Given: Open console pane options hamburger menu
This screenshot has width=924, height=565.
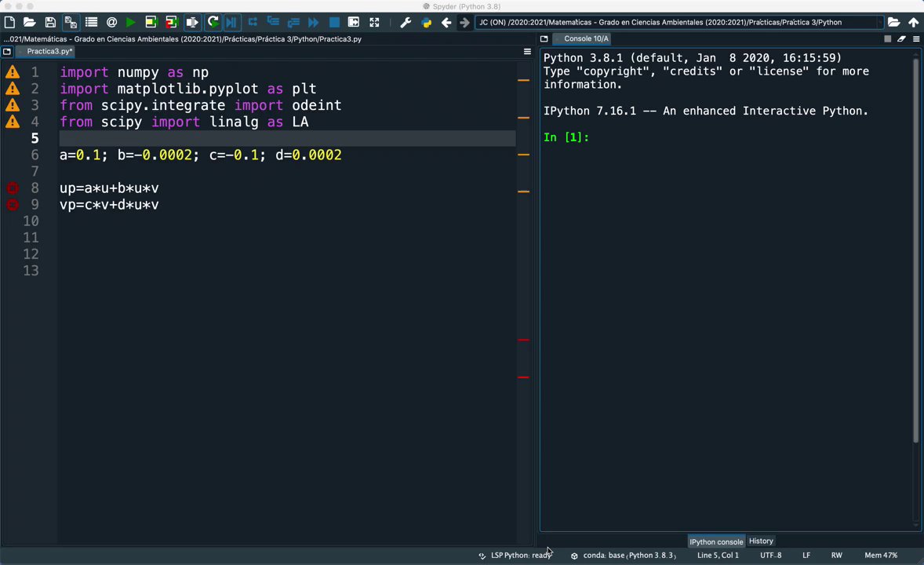Looking at the screenshot, I should click(915, 39).
